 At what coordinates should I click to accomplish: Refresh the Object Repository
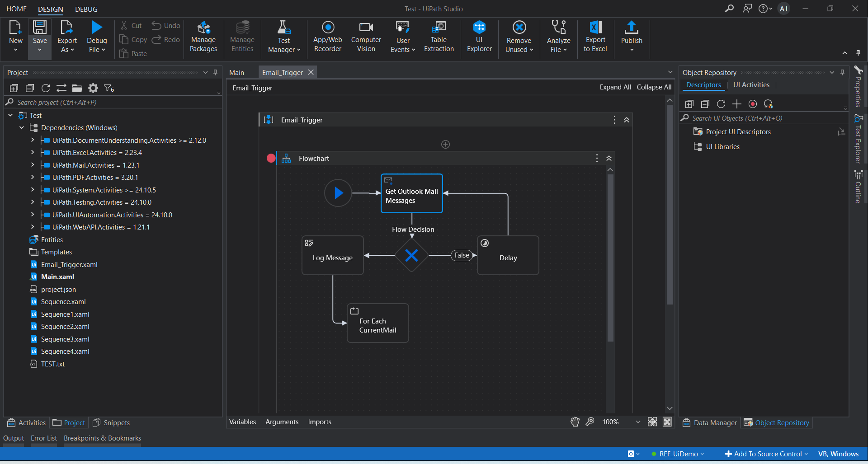[721, 104]
